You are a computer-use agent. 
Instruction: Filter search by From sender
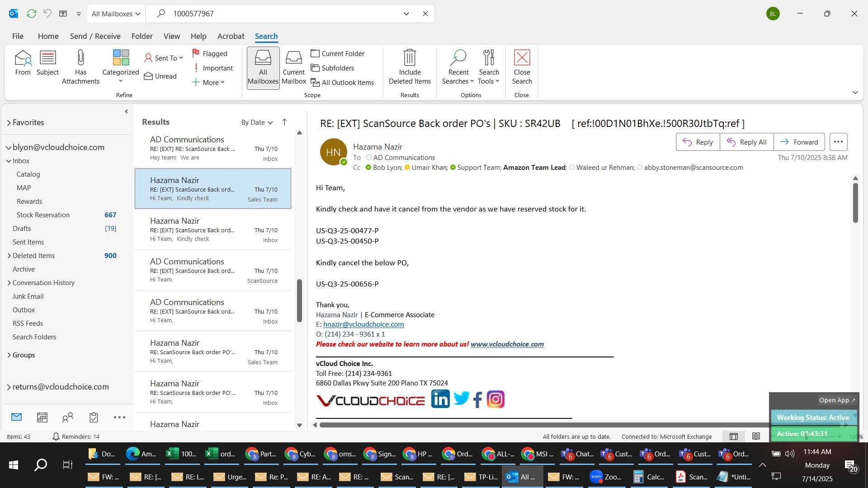click(23, 63)
